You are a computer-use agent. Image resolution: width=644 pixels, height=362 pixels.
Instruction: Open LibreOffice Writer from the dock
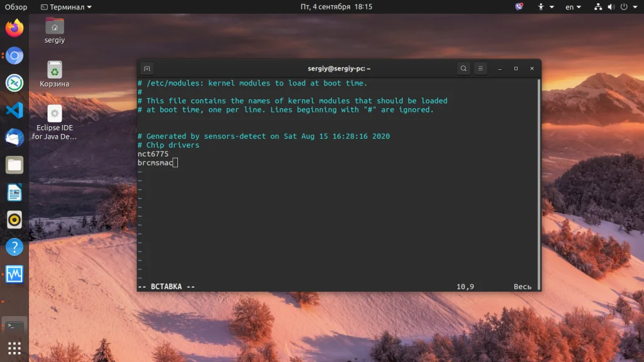click(14, 192)
